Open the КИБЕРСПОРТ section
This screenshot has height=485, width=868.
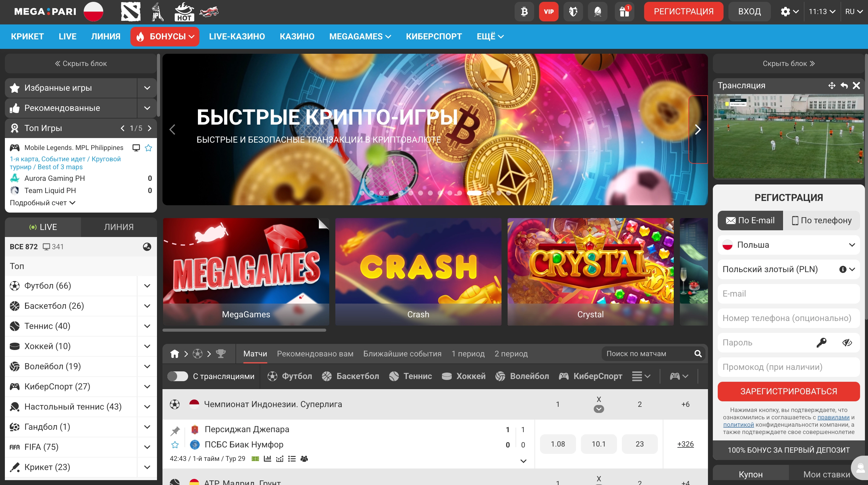coord(434,36)
